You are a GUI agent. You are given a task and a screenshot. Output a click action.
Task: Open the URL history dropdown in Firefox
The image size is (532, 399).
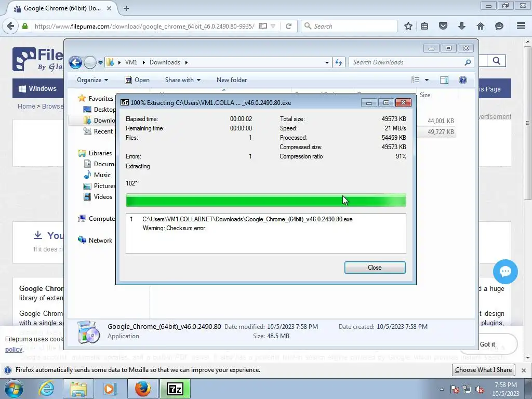[x=273, y=26]
